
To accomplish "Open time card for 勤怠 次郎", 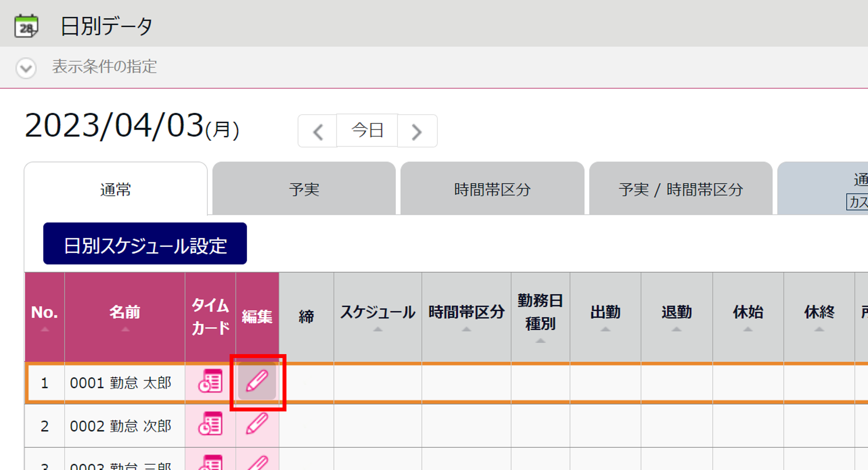I will point(210,424).
